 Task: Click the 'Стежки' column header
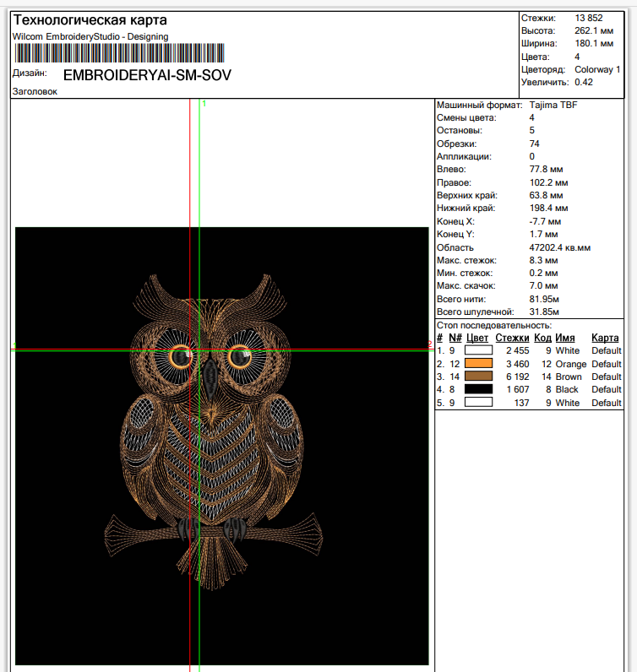(x=512, y=338)
